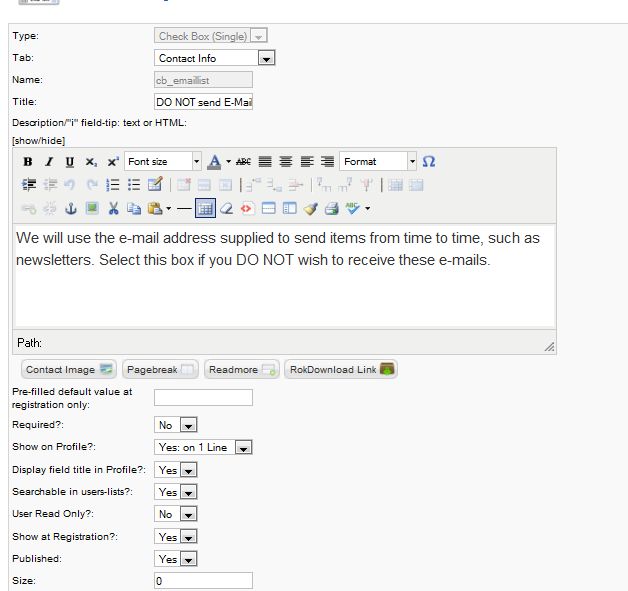Open the HTML source editor icon
628x591 pixels.
[247, 209]
